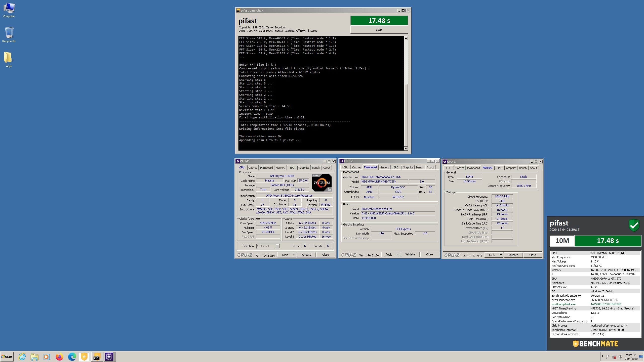Screen dimensions: 644x362
Task: Launch Internet Explorer from the taskbar
Action: 22,357
